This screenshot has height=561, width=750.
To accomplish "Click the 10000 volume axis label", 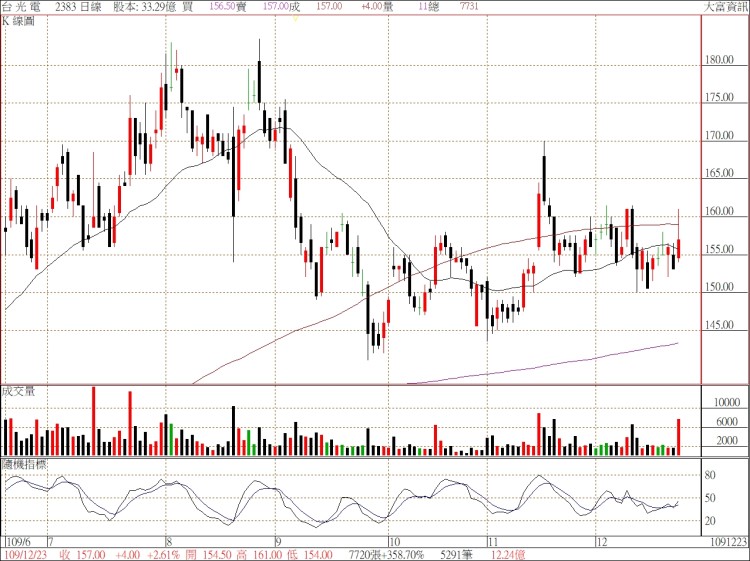I will click(x=725, y=402).
